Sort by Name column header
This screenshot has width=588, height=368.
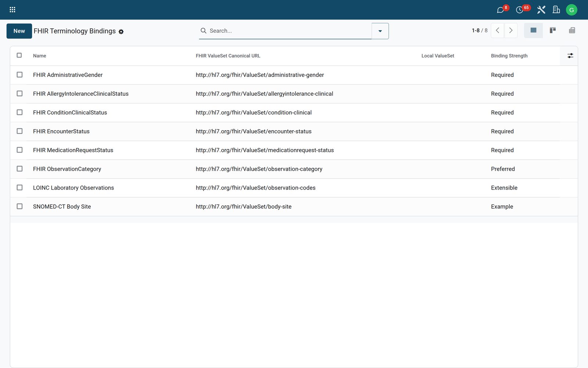point(40,56)
